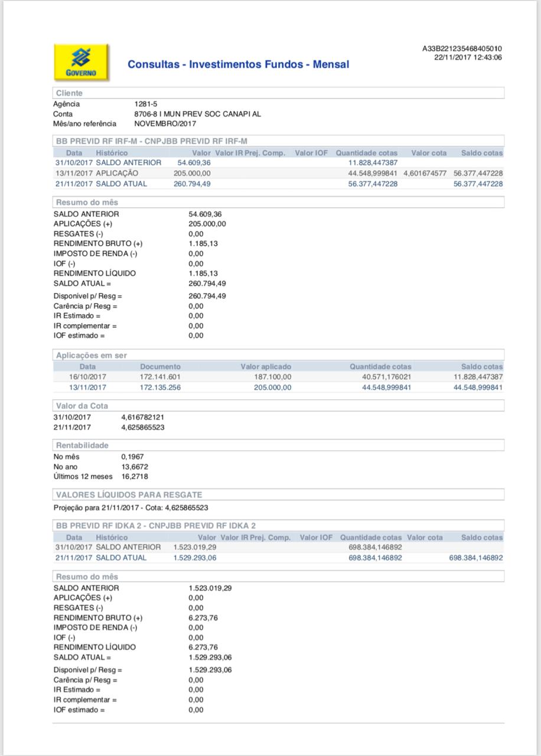
Task: Click "APLICAÇÃO" in the 13/11/2017 row
Action: tap(117, 173)
